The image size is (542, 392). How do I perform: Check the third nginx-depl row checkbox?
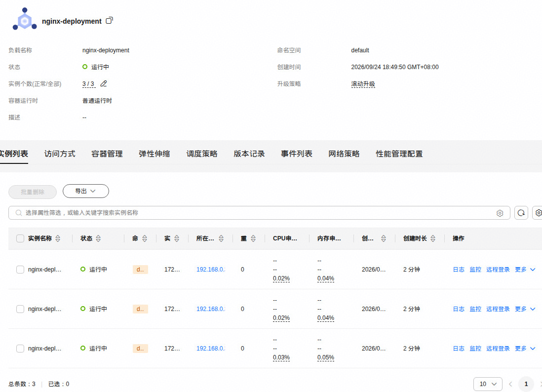[x=20, y=349]
